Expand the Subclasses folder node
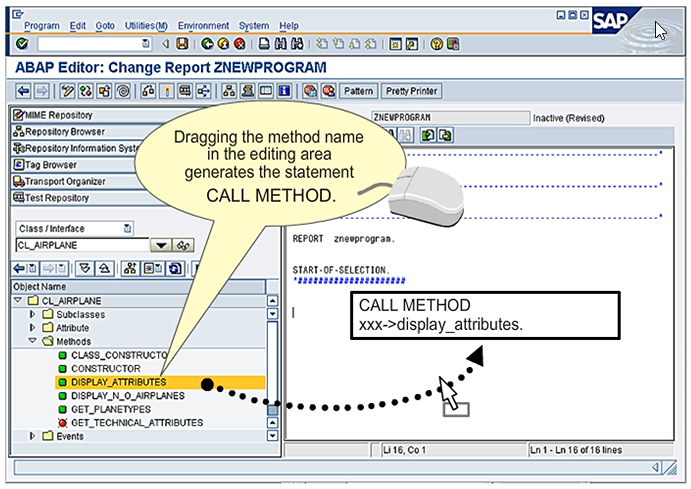The image size is (691, 489). pyautogui.click(x=33, y=314)
